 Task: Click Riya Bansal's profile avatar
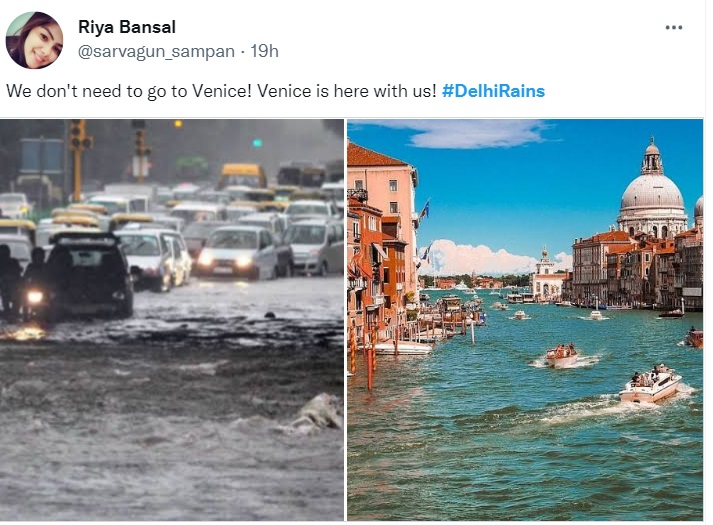(x=34, y=41)
